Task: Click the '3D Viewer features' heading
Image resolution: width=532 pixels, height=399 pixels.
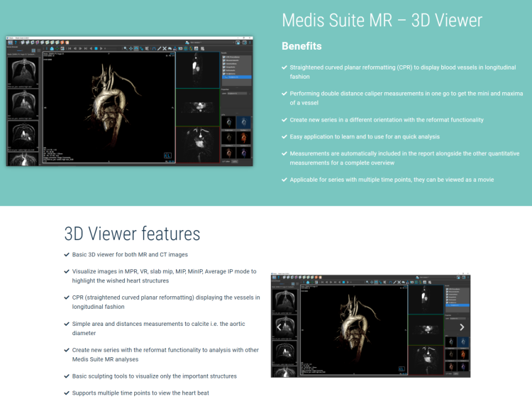Action: [132, 234]
